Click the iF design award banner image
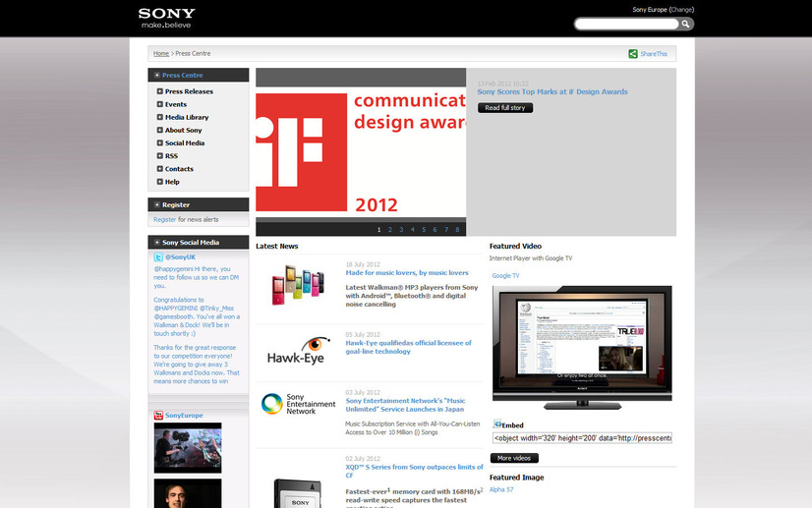The width and height of the screenshot is (812, 508). [361, 152]
